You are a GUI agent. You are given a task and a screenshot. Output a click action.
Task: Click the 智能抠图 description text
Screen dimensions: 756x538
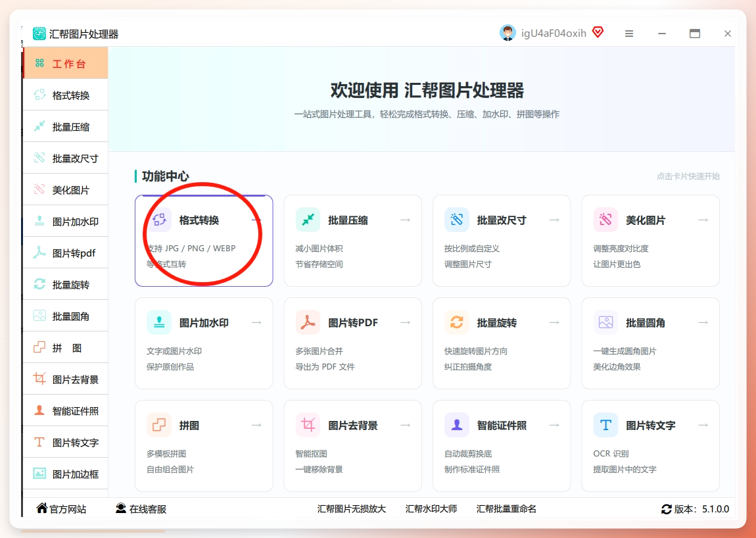[311, 454]
